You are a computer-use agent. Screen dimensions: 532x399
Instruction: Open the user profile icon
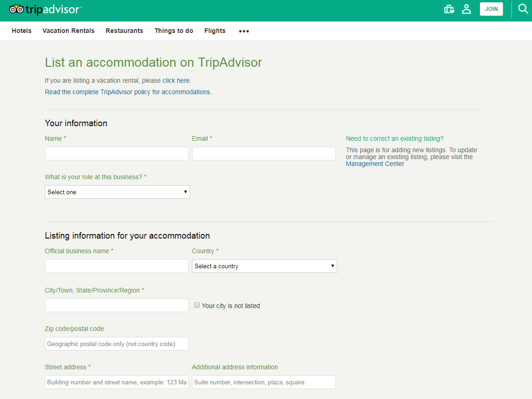pos(467,9)
